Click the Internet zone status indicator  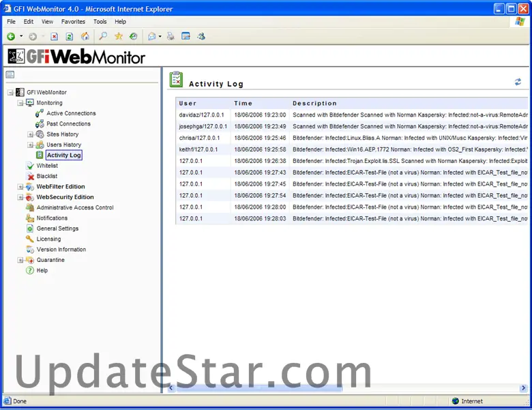click(x=467, y=401)
